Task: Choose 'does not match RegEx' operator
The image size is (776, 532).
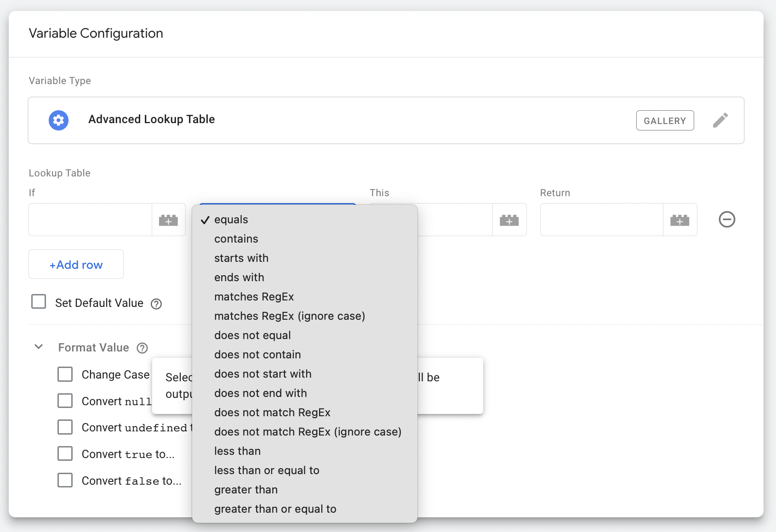Action: pos(305,413)
